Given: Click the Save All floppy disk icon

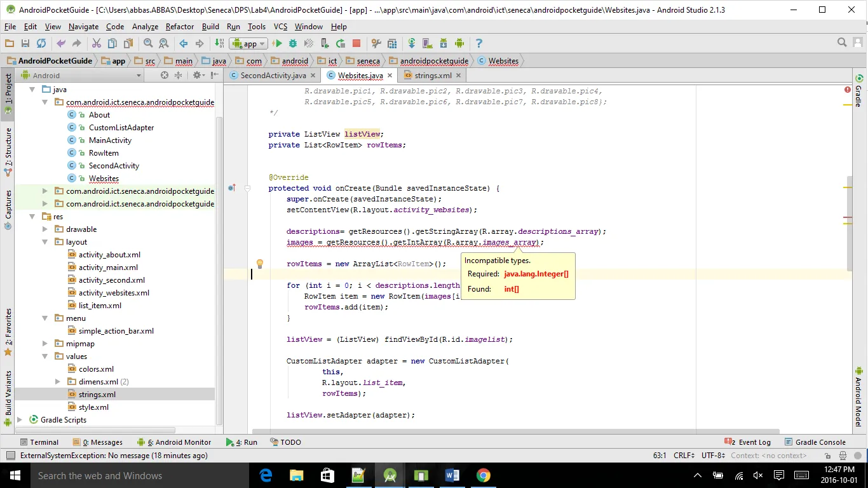Looking at the screenshot, I should click(25, 43).
